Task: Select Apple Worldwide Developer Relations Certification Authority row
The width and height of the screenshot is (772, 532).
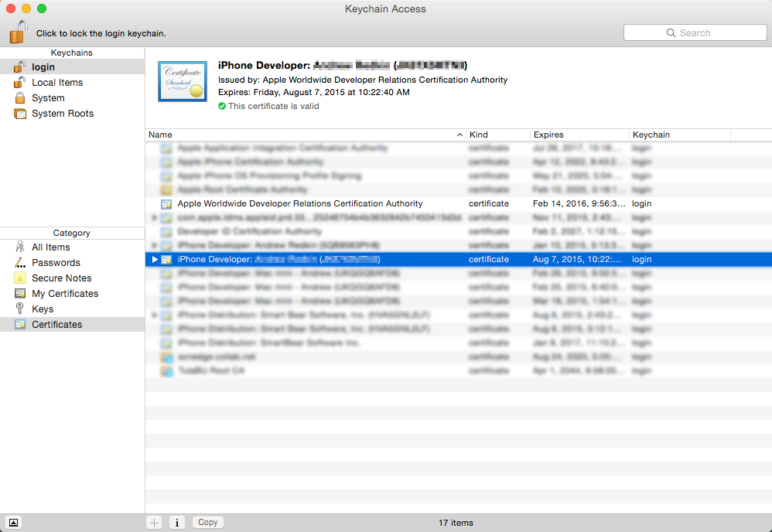Action: point(300,204)
